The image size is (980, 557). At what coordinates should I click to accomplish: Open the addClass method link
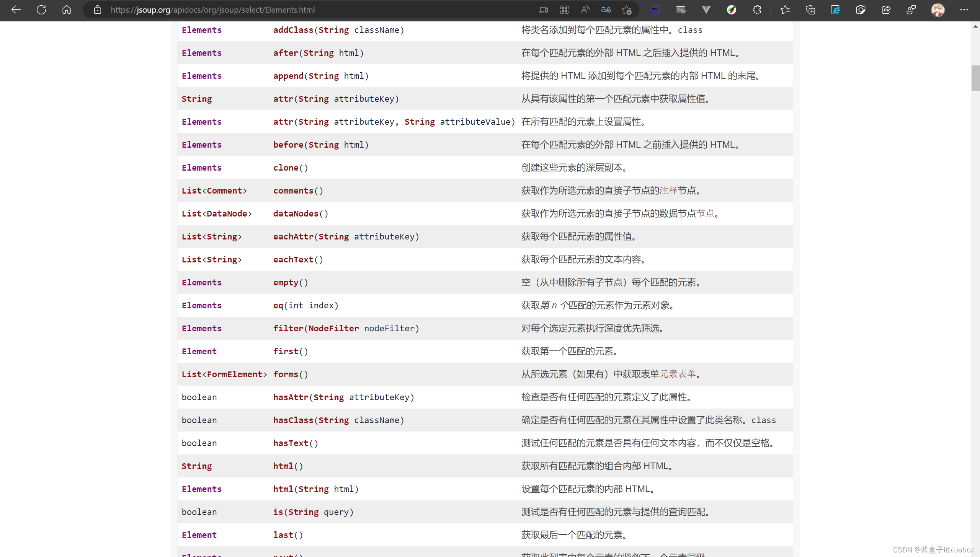pos(293,30)
